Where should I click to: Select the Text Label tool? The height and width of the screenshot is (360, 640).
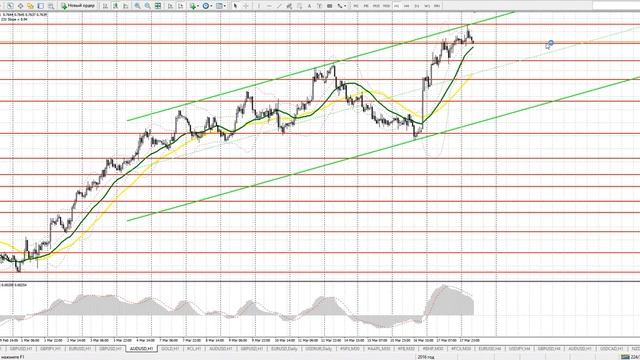[320, 6]
